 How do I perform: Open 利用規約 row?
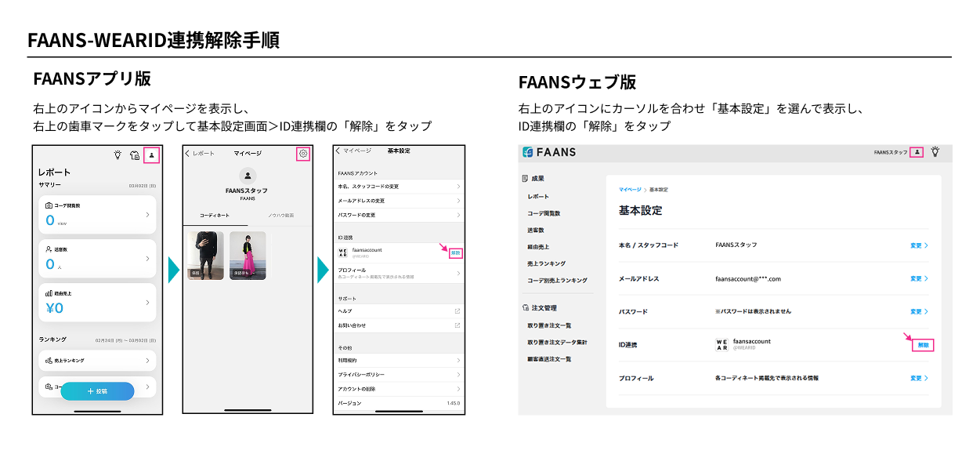(x=399, y=361)
